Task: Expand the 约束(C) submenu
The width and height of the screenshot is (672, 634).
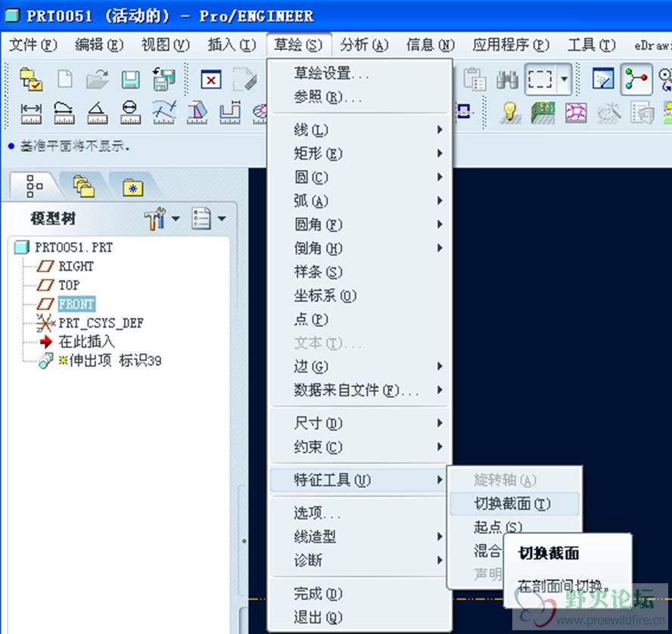Action: [x=359, y=446]
